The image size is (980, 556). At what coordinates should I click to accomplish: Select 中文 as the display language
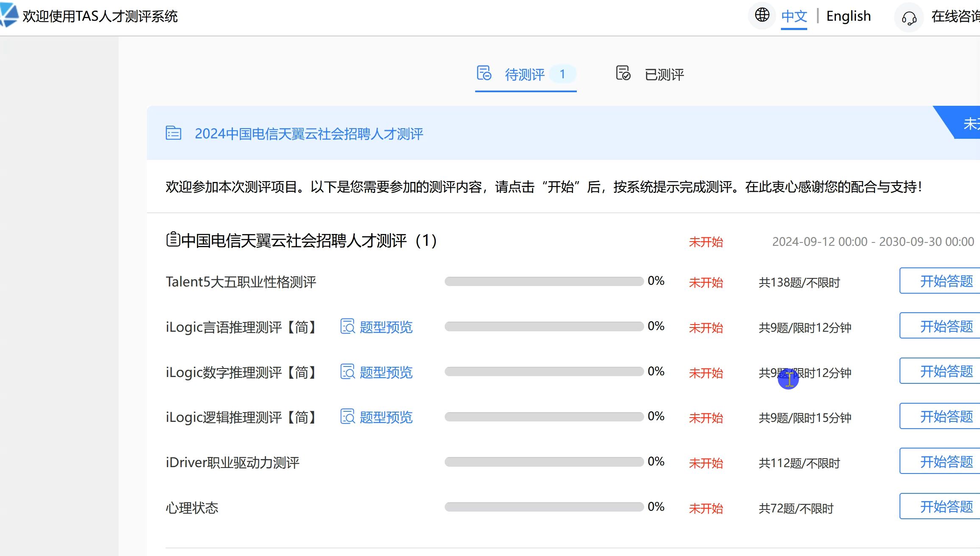794,16
